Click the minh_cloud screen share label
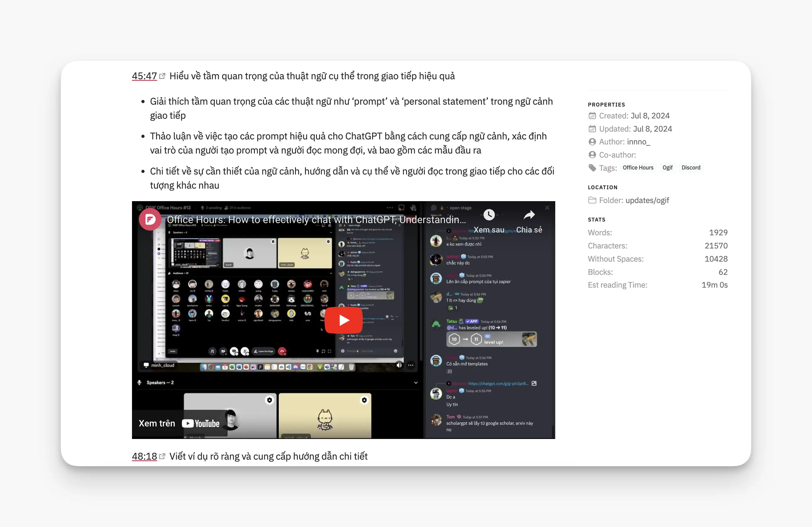Screen dimensions: 812x527 click(159, 365)
